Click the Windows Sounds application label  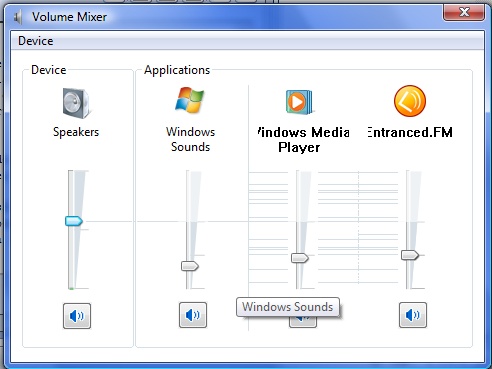click(x=190, y=139)
